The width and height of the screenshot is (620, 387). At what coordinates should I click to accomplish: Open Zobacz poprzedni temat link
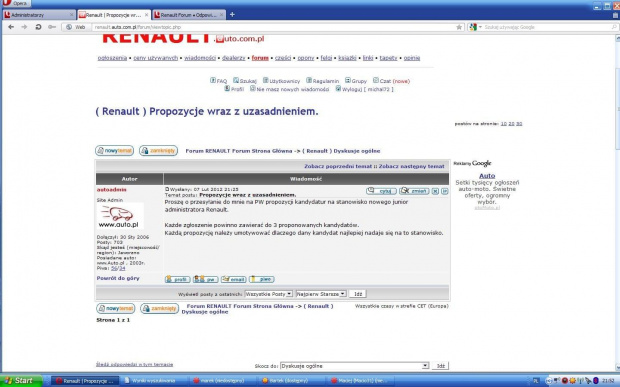(338, 166)
